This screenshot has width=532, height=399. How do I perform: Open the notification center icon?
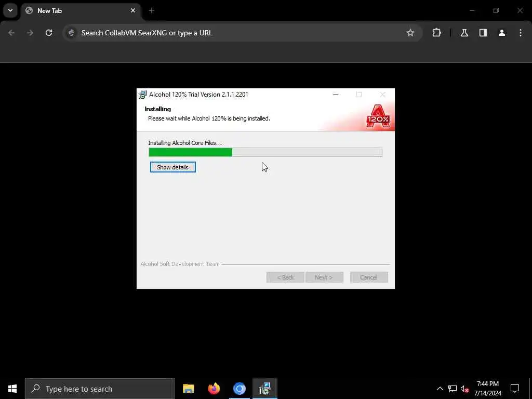tap(515, 389)
